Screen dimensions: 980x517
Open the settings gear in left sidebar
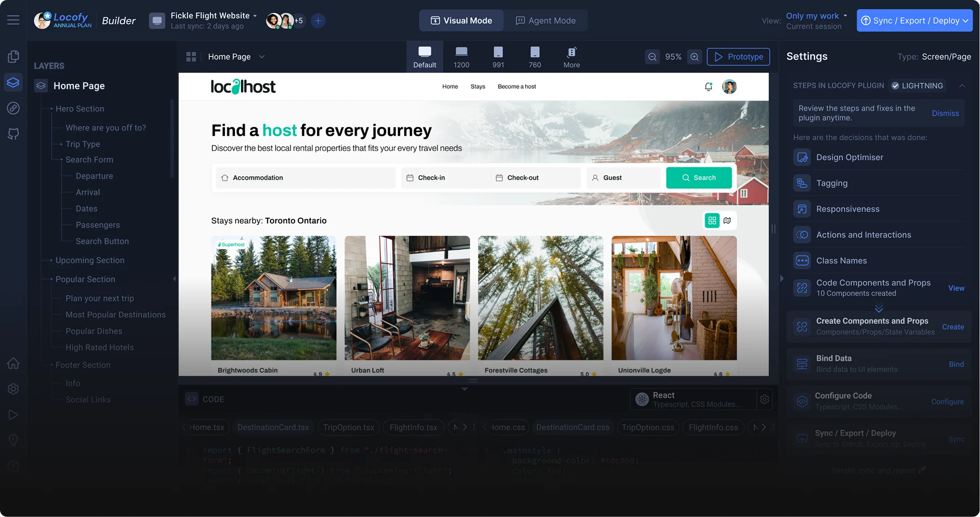[x=13, y=389]
